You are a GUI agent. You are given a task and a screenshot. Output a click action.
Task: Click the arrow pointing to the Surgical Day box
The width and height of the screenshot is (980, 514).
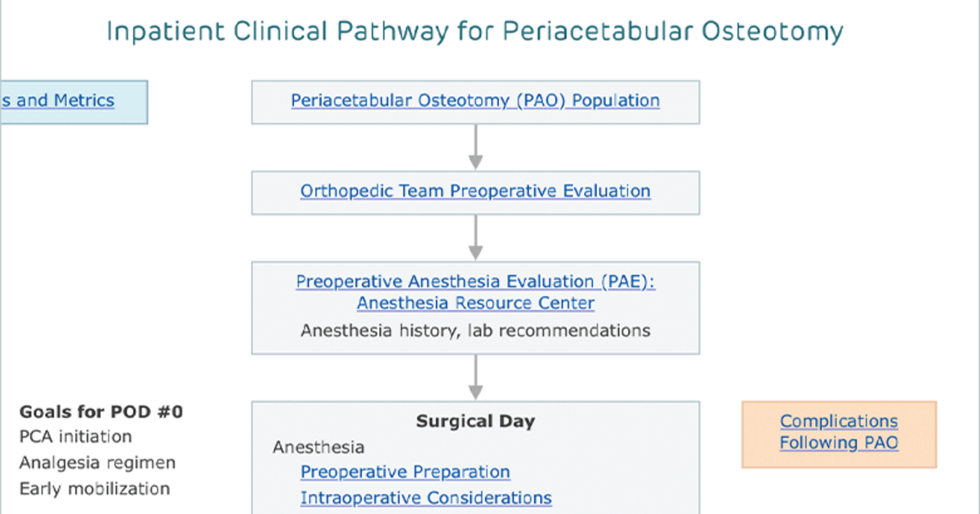tap(475, 377)
